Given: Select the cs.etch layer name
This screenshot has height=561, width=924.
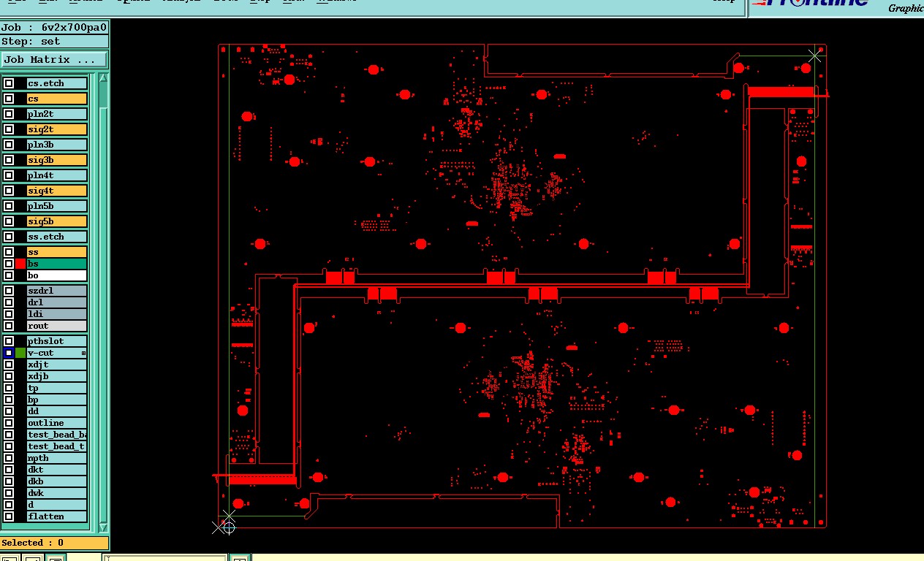Looking at the screenshot, I should click(x=57, y=83).
